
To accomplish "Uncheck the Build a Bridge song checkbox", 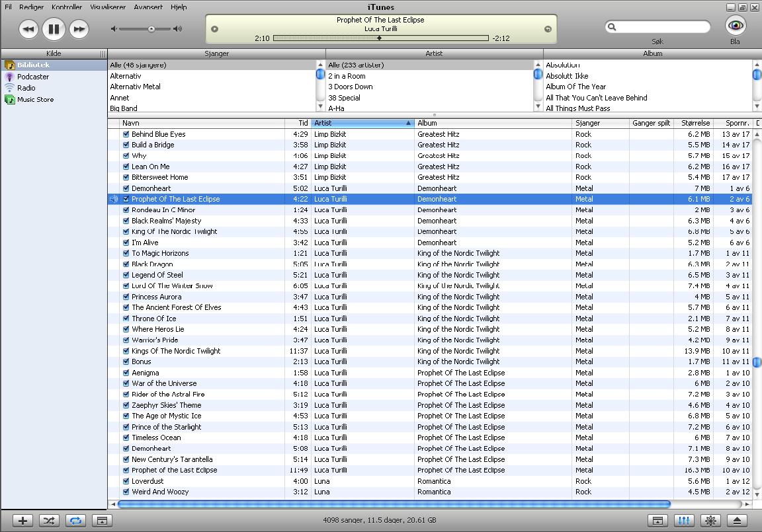I will [x=126, y=145].
